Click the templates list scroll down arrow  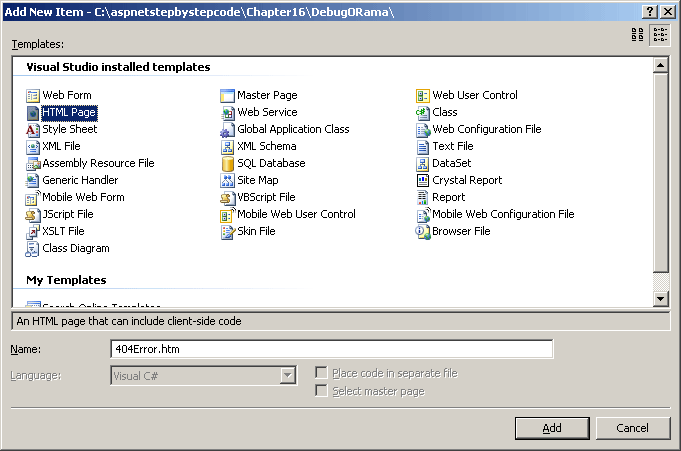point(660,298)
